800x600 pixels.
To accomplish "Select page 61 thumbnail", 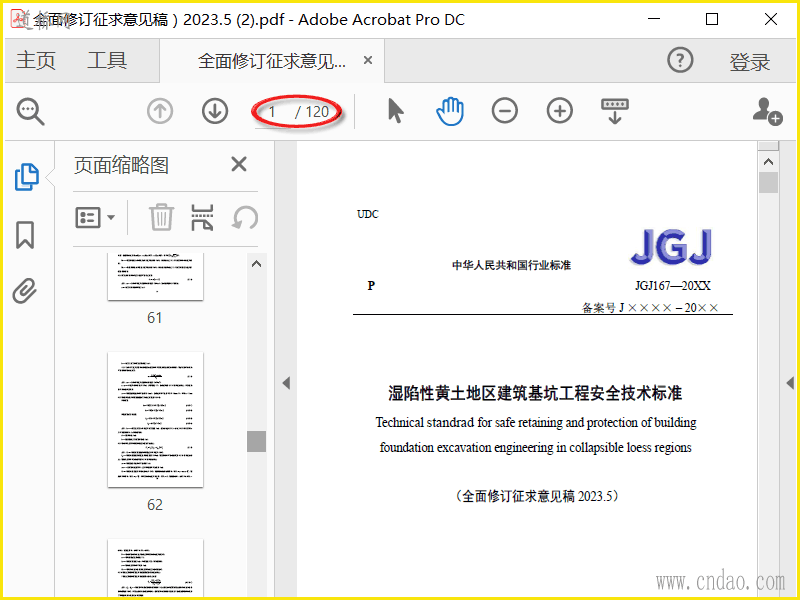I will [x=156, y=276].
